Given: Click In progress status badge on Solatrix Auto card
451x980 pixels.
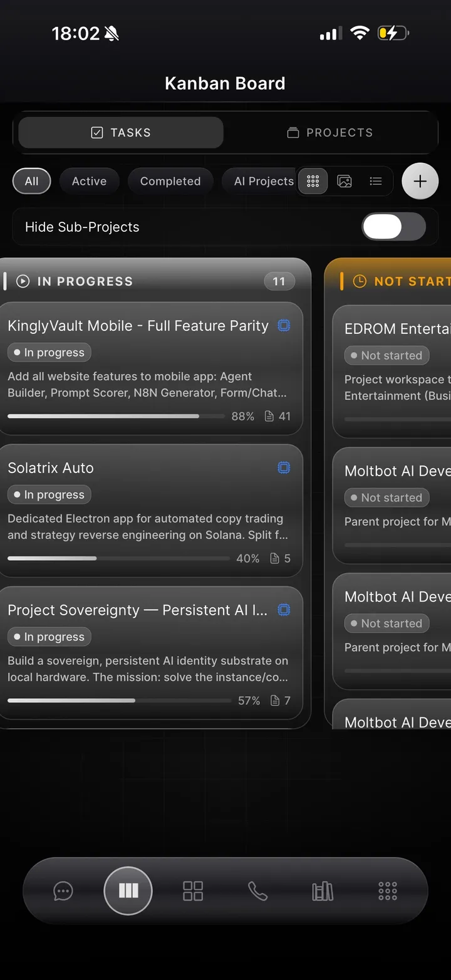Looking at the screenshot, I should (x=49, y=494).
